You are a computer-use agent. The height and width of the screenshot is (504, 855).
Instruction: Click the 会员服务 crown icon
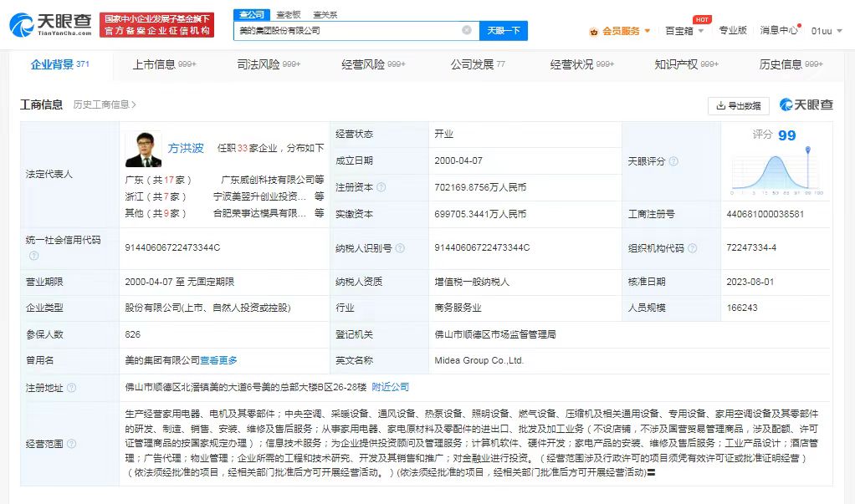click(594, 32)
